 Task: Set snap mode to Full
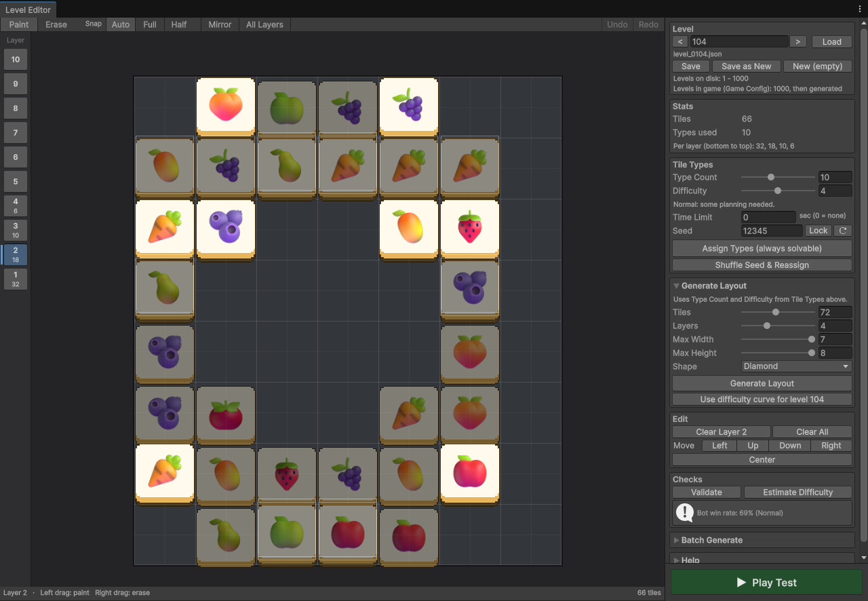coord(150,24)
